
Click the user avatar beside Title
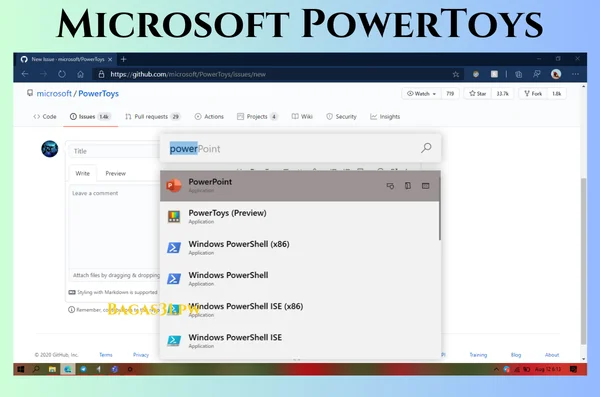click(x=50, y=149)
